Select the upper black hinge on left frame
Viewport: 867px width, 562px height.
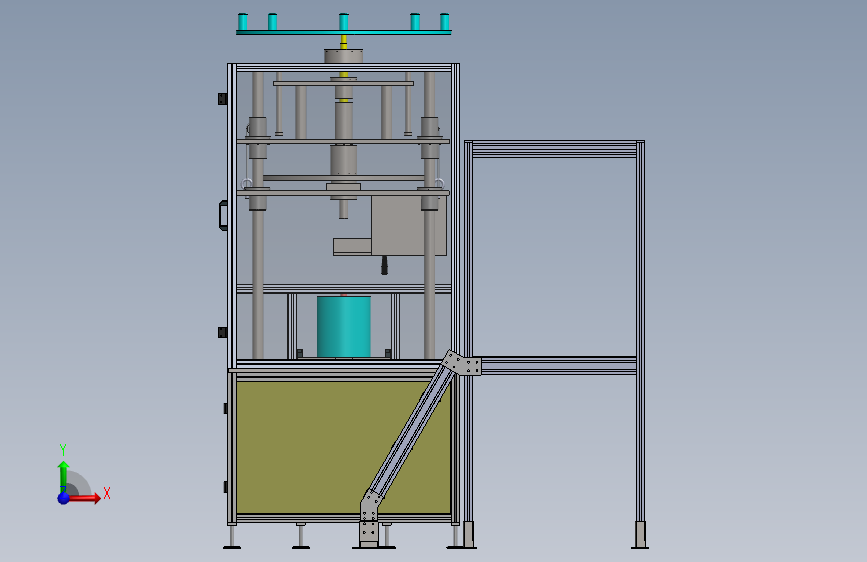[222, 98]
